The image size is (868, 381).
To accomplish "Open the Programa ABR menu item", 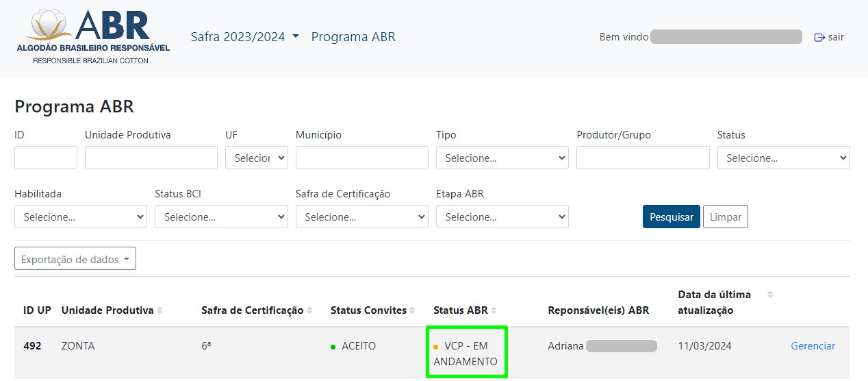I will 353,37.
